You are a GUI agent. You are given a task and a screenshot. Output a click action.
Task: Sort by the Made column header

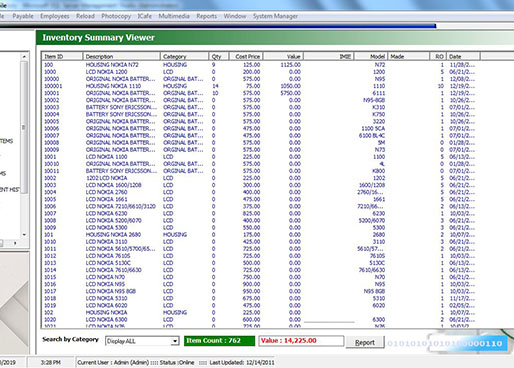(x=408, y=56)
